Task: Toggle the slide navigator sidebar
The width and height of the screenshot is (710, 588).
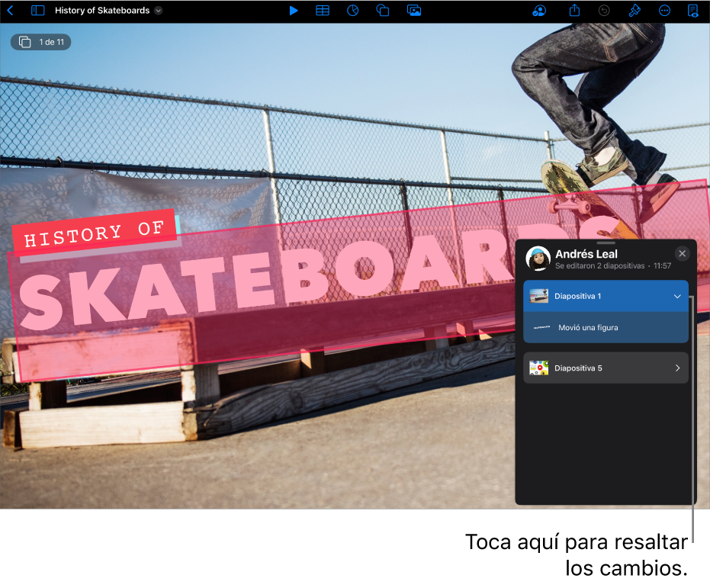Action: 38,11
